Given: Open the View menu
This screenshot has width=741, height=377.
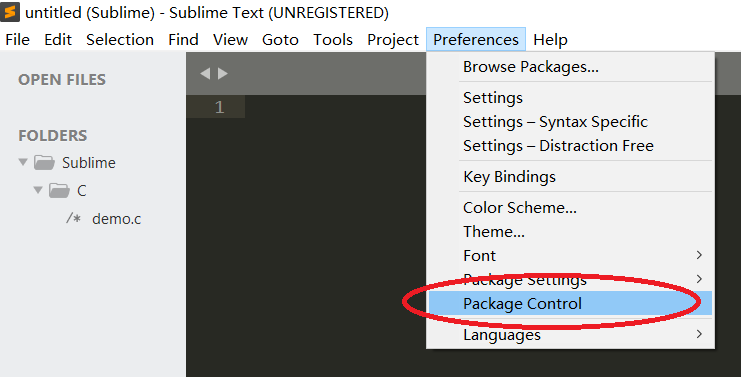Looking at the screenshot, I should [230, 40].
